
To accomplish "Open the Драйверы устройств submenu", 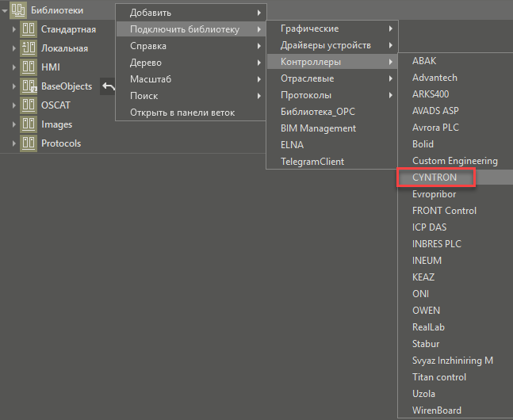I will pyautogui.click(x=332, y=45).
